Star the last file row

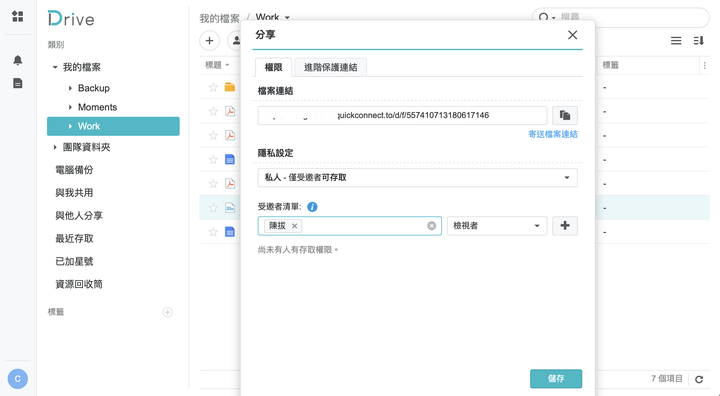coord(213,232)
